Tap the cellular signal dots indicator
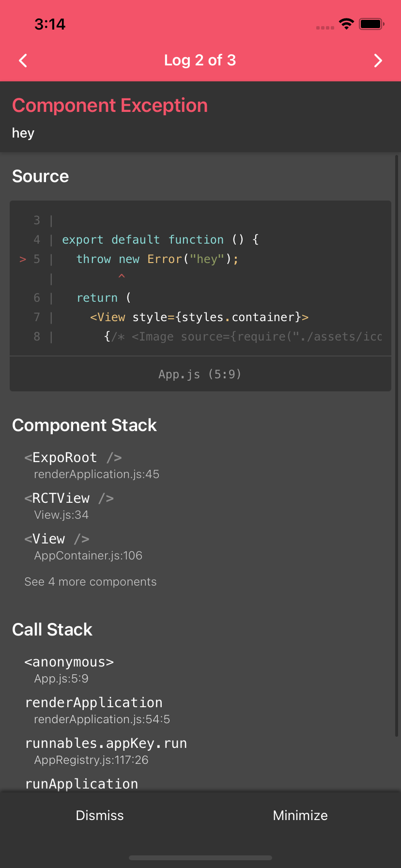This screenshot has height=868, width=401. pyautogui.click(x=325, y=28)
